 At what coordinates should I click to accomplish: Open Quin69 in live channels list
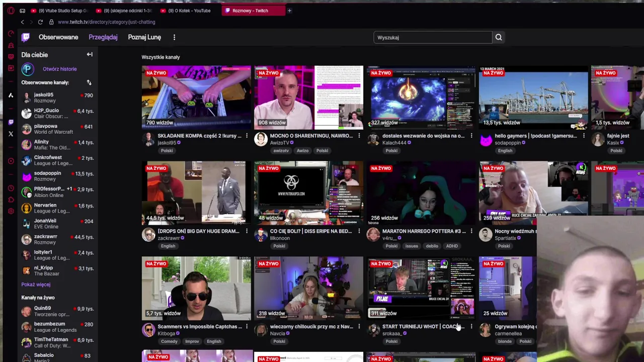pos(57,311)
